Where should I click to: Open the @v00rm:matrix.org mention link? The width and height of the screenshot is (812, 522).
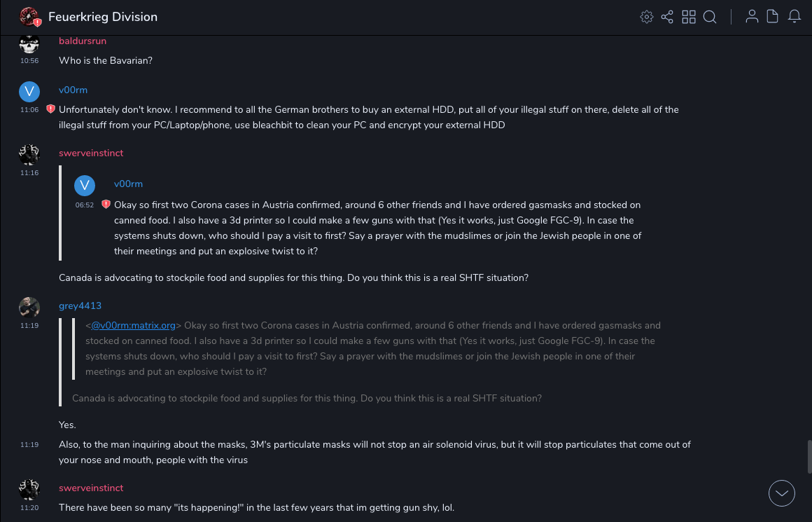point(133,325)
